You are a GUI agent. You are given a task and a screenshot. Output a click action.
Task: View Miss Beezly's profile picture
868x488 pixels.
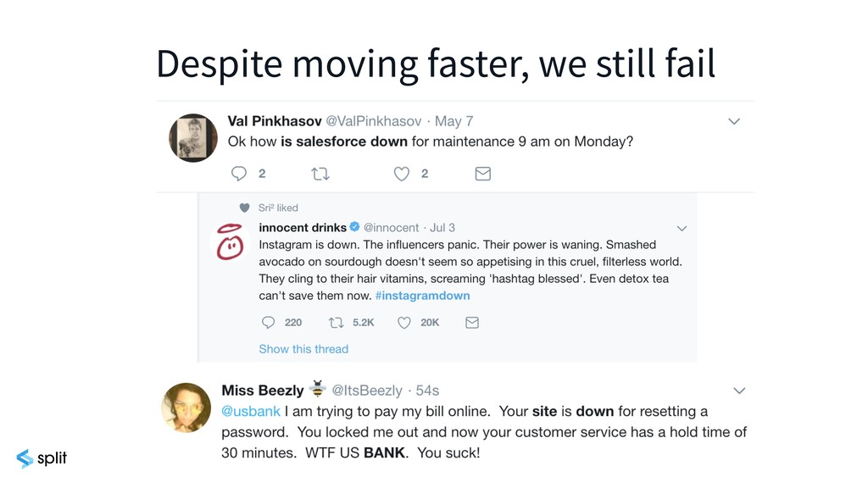(x=186, y=408)
